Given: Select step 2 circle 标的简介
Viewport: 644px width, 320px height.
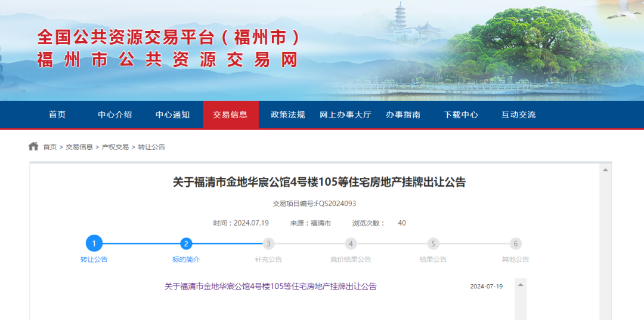Looking at the screenshot, I should click(x=186, y=244).
